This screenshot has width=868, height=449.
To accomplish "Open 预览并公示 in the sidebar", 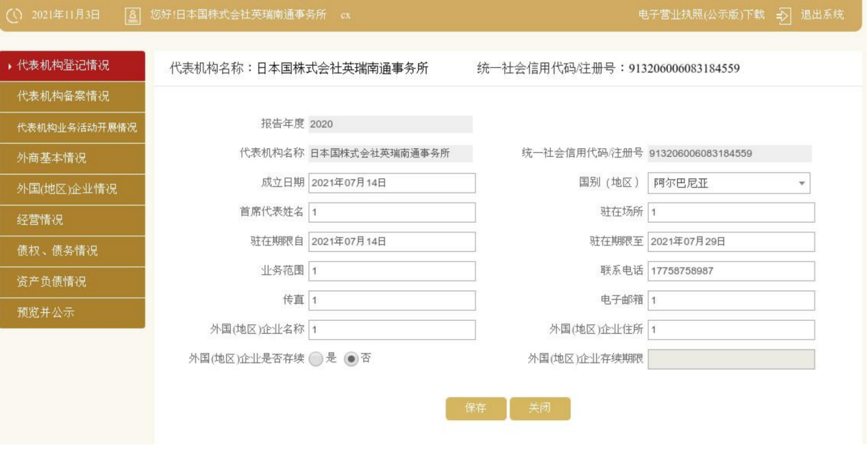I will (73, 313).
